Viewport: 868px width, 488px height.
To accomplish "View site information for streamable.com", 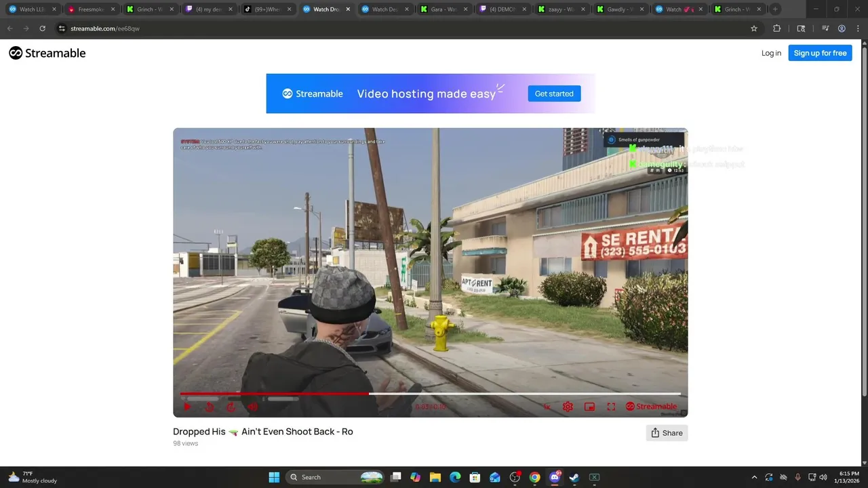I will pyautogui.click(x=62, y=28).
